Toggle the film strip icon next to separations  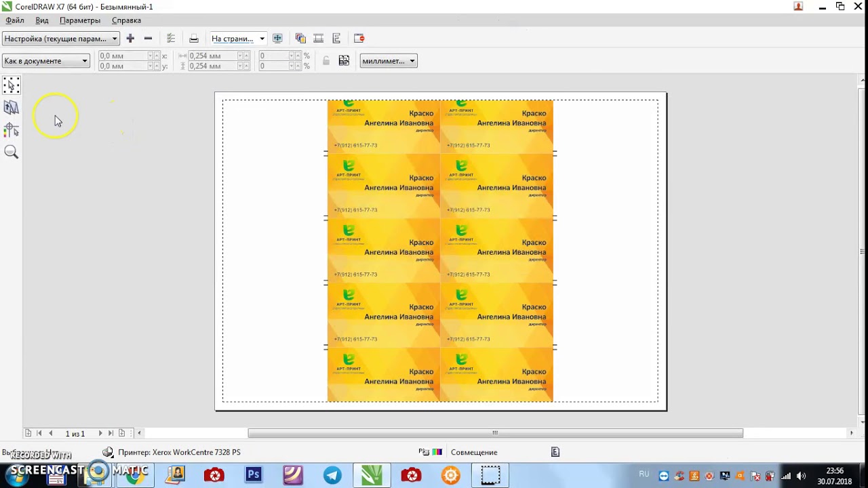tap(319, 39)
